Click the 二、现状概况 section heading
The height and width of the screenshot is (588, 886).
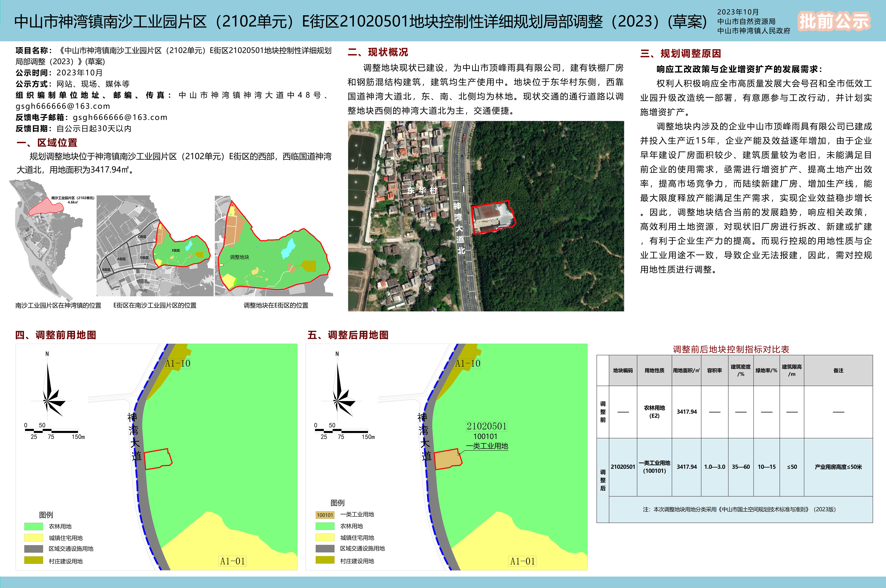(x=378, y=52)
